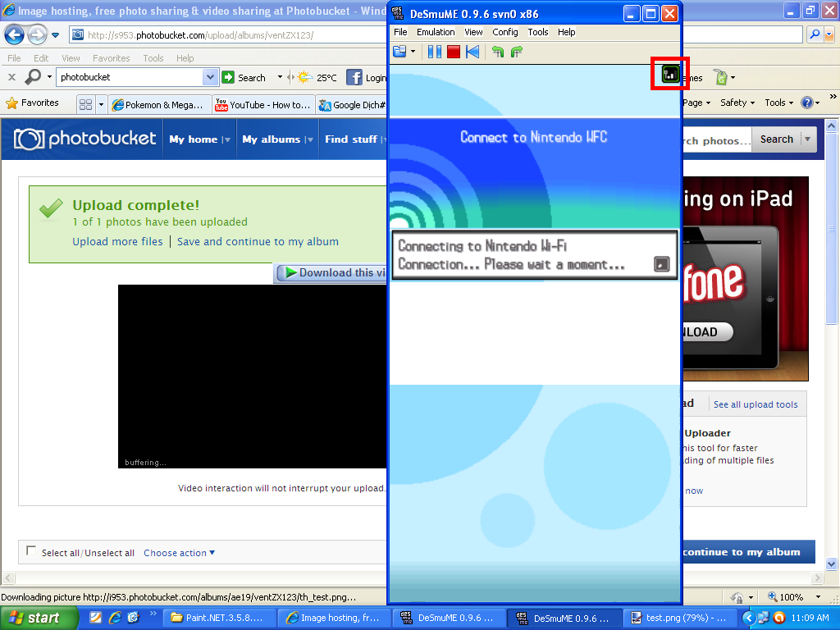840x630 pixels.
Task: Open Internet Explorer Tools menu
Action: point(153,58)
